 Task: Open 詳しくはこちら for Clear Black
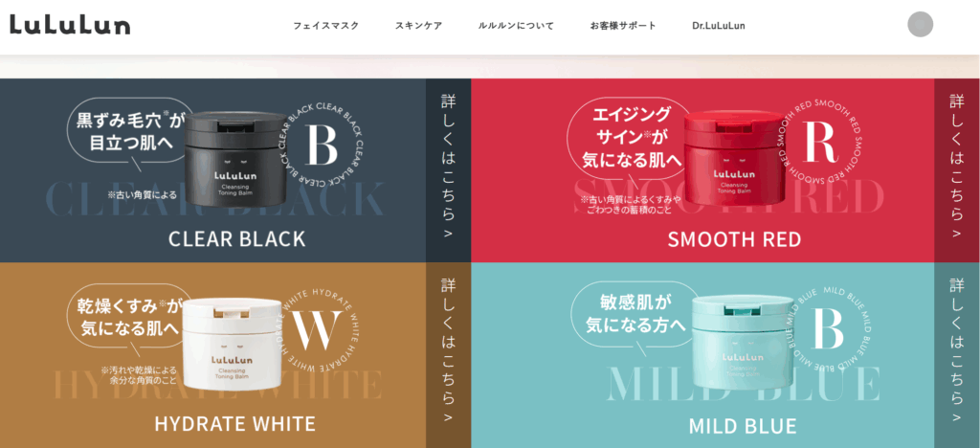point(448,170)
